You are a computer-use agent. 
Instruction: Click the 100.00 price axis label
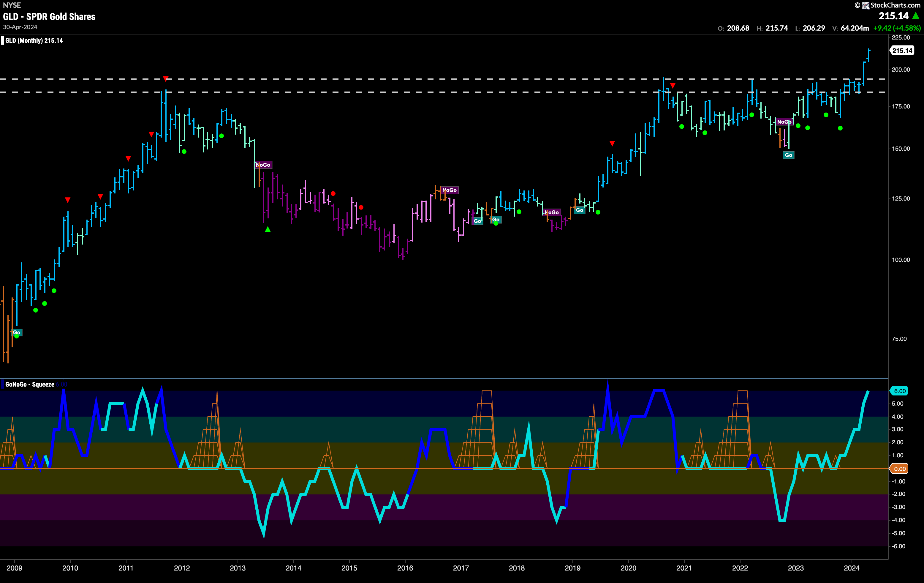[901, 260]
